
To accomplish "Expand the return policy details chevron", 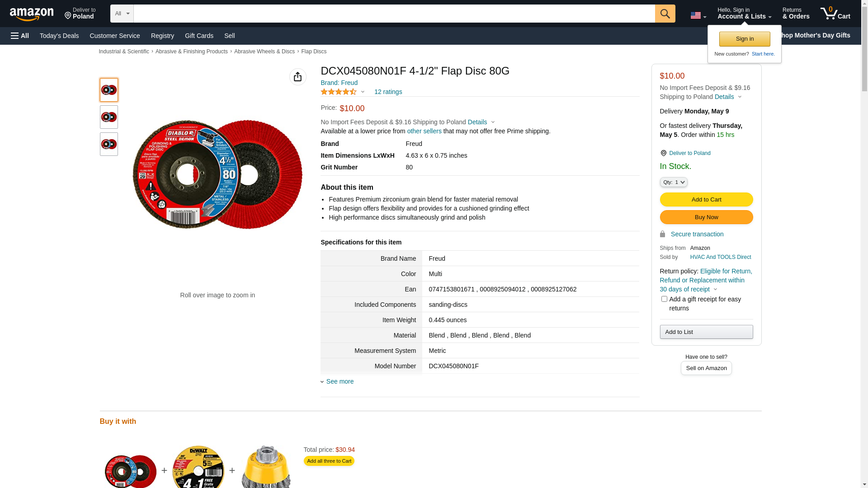I will [x=715, y=289].
